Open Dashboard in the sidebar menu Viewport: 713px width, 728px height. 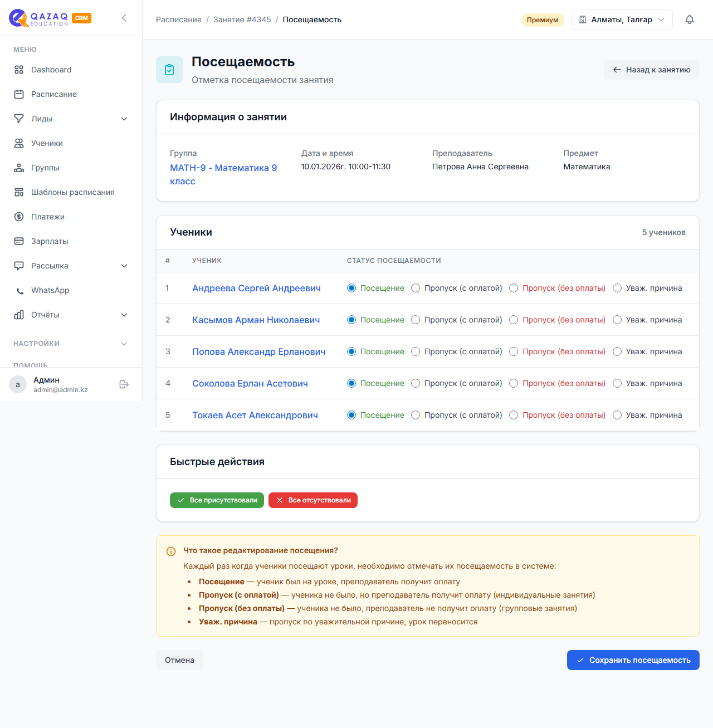click(x=71, y=70)
